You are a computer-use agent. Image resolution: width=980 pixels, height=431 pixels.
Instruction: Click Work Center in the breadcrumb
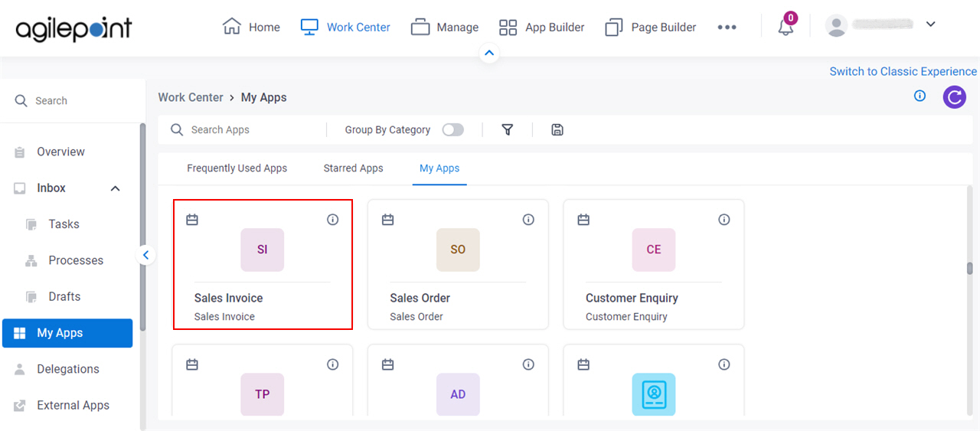coord(191,97)
